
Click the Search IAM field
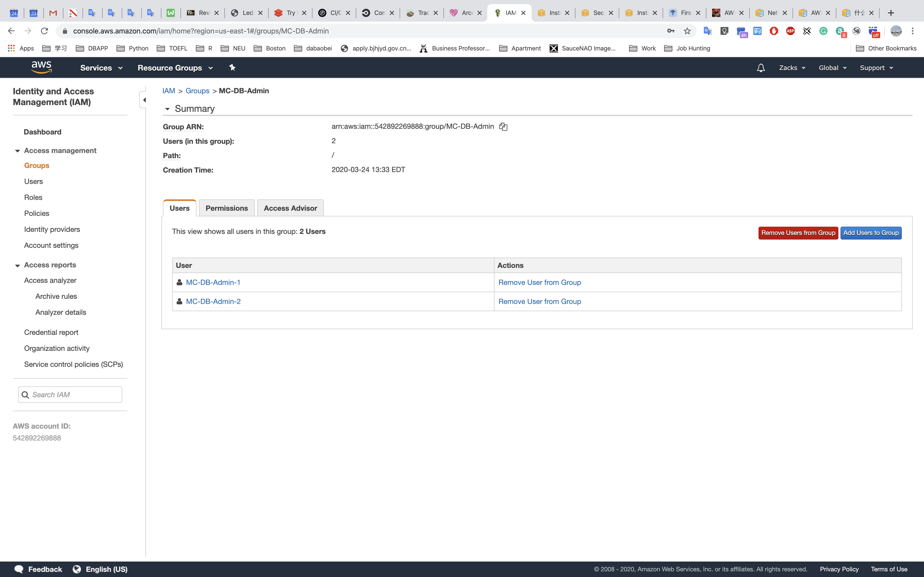pos(75,395)
